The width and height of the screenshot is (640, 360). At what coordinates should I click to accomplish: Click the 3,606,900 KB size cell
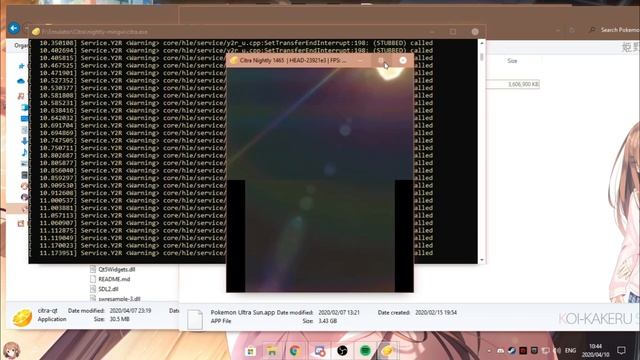pyautogui.click(x=523, y=84)
